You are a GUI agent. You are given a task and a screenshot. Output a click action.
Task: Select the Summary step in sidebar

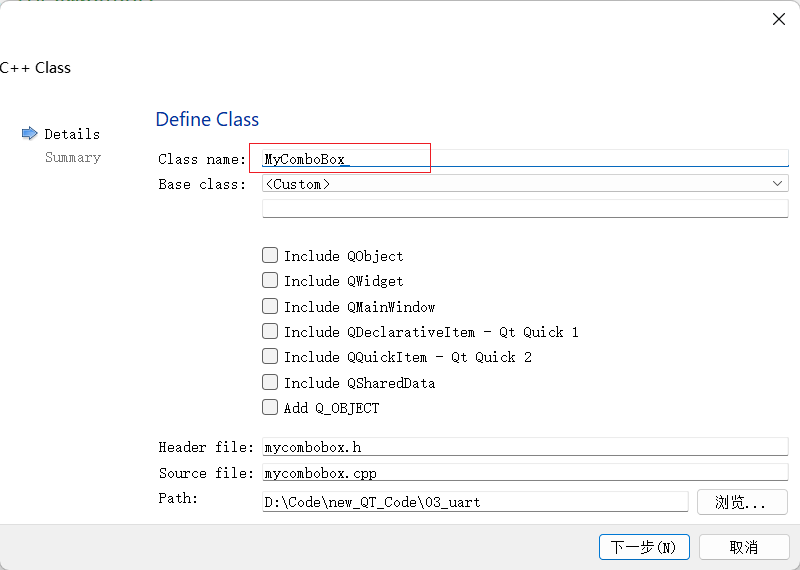(x=73, y=157)
